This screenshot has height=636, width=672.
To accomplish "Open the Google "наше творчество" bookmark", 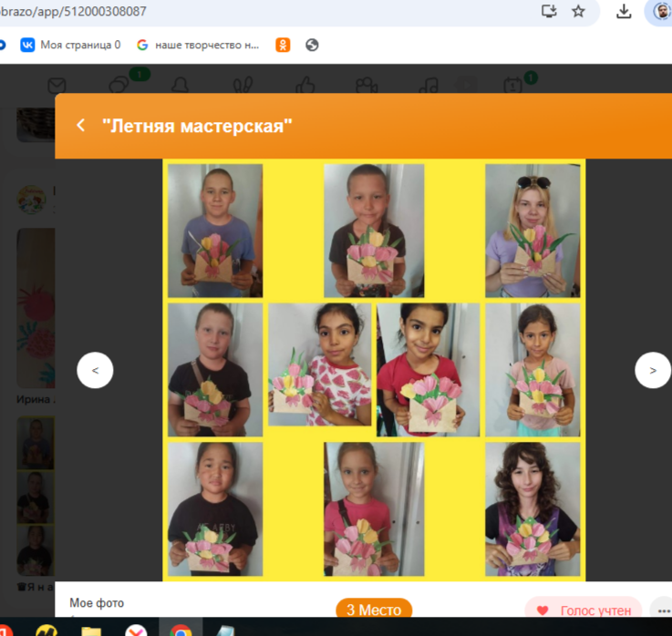I will 198,45.
